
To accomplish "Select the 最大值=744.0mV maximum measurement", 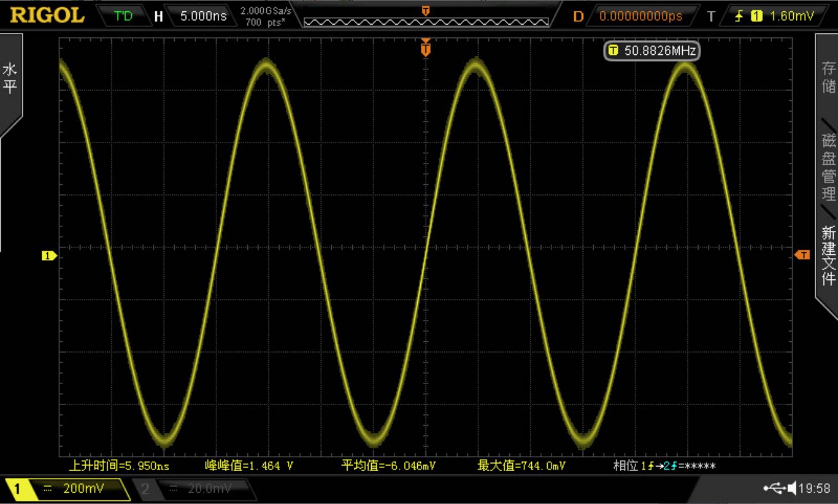I will pos(522,466).
